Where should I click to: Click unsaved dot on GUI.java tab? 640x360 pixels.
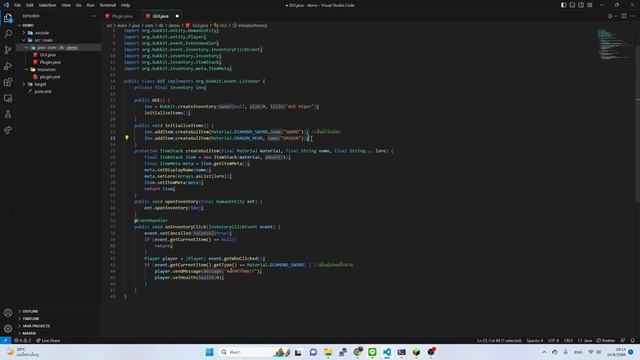[x=177, y=16]
